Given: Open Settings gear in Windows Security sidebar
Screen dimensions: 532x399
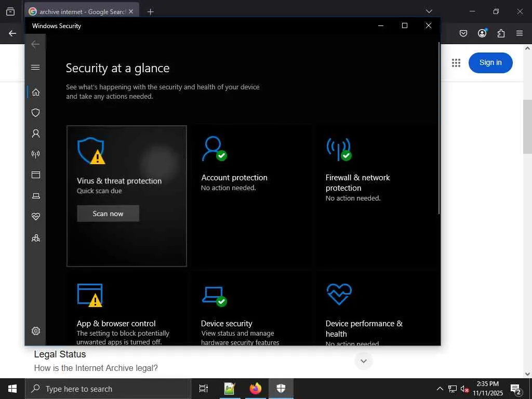Looking at the screenshot, I should tap(36, 331).
